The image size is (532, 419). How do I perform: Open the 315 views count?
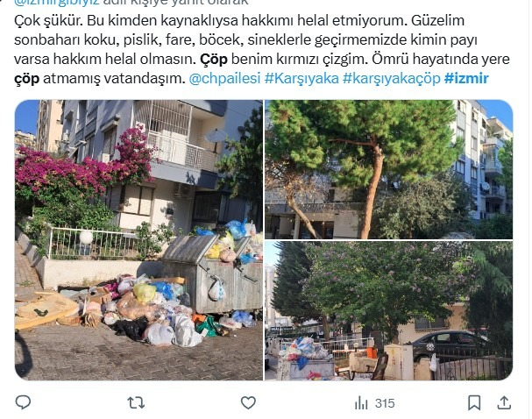(x=385, y=403)
